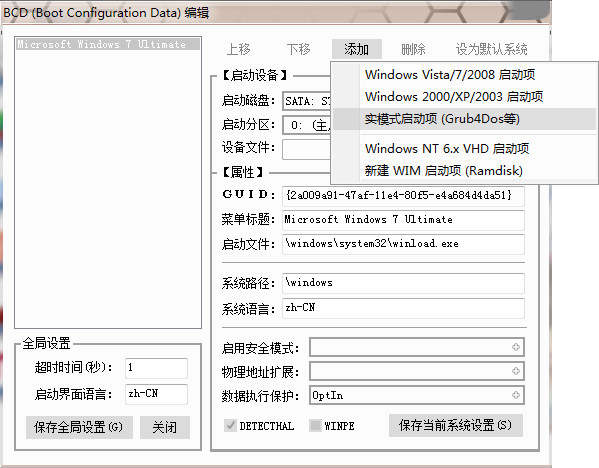This screenshot has height=468, width=599.
Task: Expand the 启动磁盘 SATA combo box
Action: [x=307, y=101]
